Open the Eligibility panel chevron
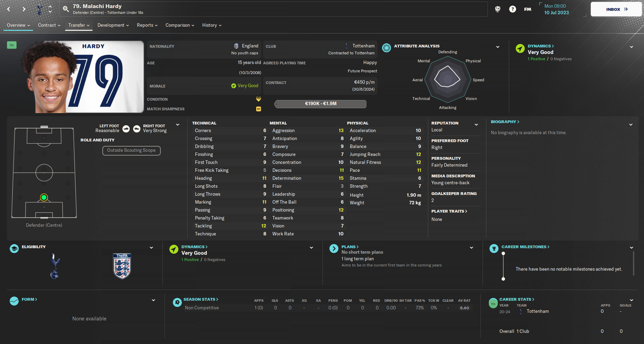 (x=151, y=247)
